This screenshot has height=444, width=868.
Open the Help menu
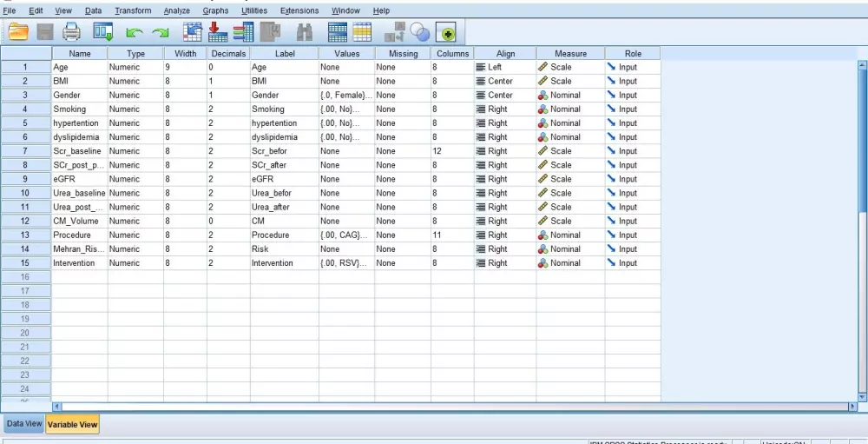click(381, 10)
